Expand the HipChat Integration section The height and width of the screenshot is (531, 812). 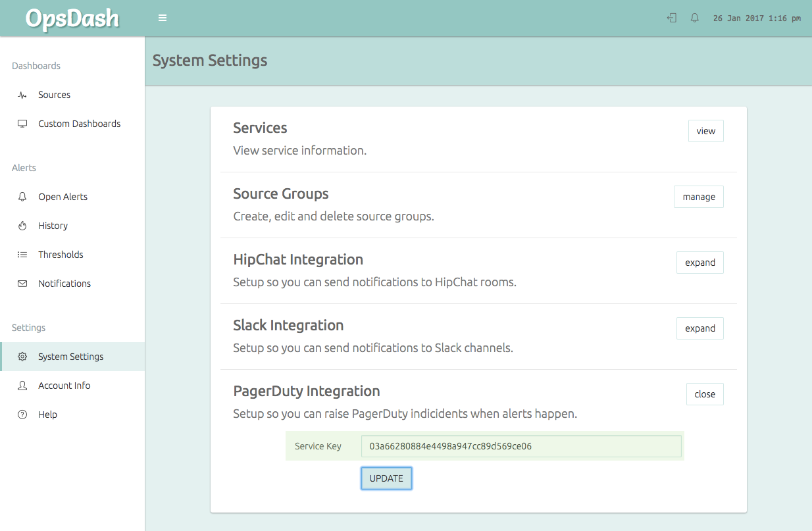699,263
